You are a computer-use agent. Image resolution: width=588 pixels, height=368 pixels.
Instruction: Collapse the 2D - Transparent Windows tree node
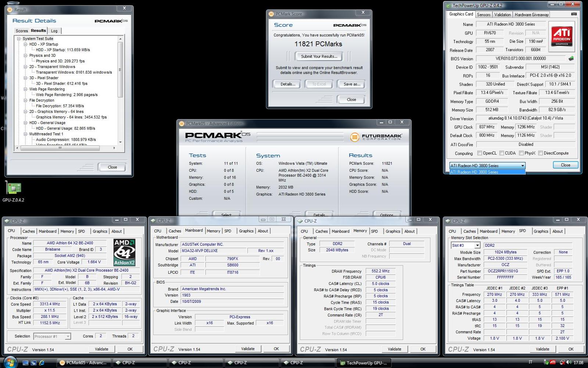(26, 67)
